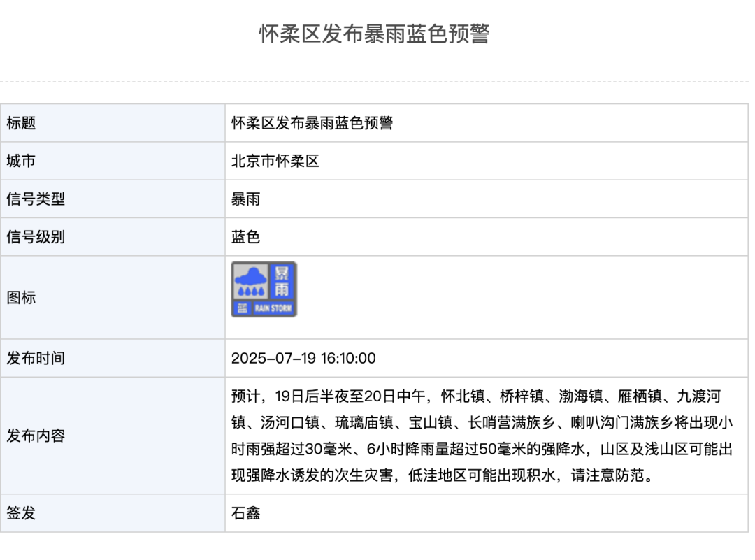Click the 发布时间 row label
The image size is (755, 560).
(x=36, y=358)
